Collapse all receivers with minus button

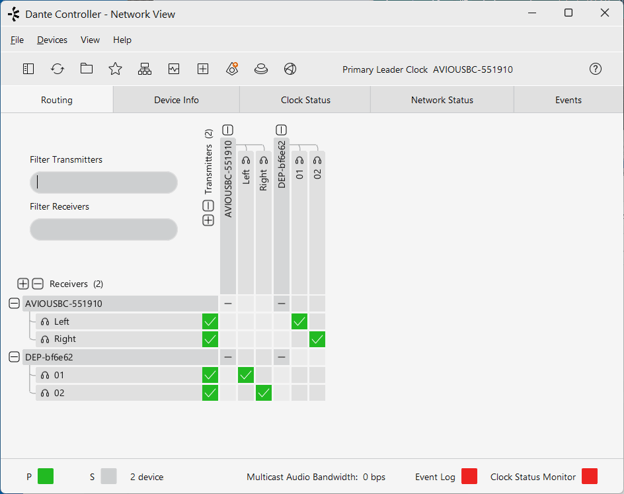pyautogui.click(x=37, y=283)
